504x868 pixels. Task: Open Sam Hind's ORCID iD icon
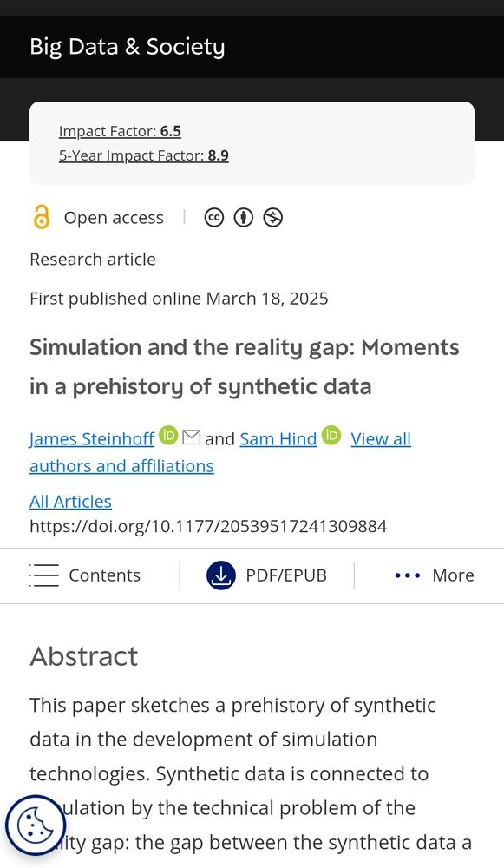pyautogui.click(x=331, y=436)
